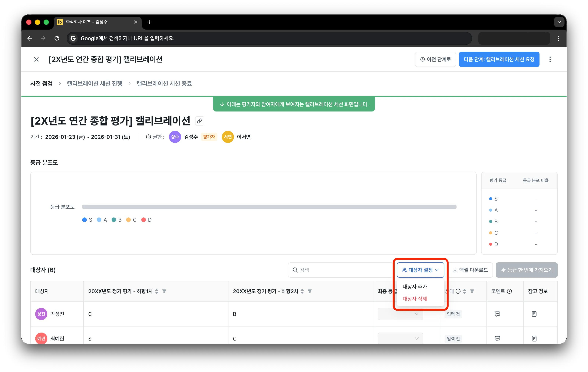Go back with browser back arrow
Image resolution: width=588 pixels, height=372 pixels.
(30, 38)
